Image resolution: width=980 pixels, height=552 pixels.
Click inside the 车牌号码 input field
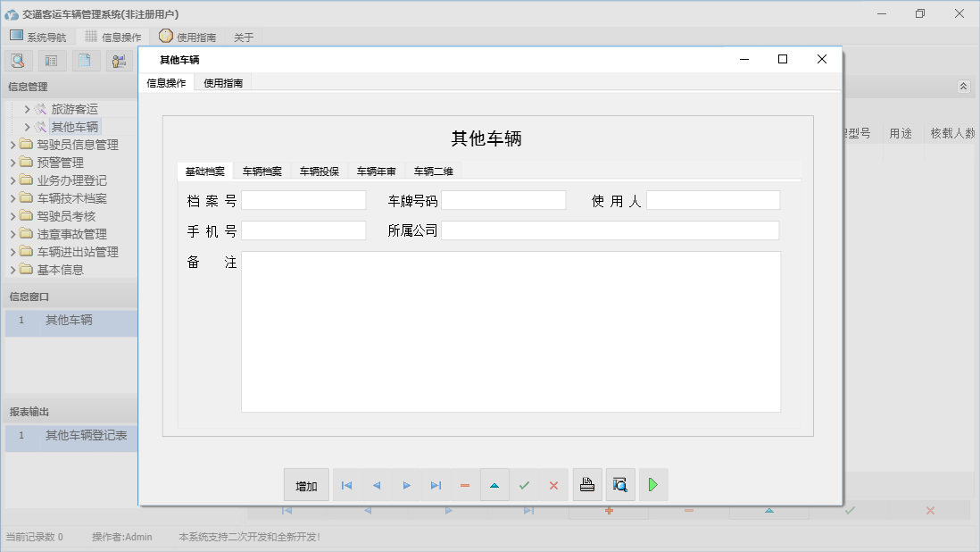(x=502, y=199)
